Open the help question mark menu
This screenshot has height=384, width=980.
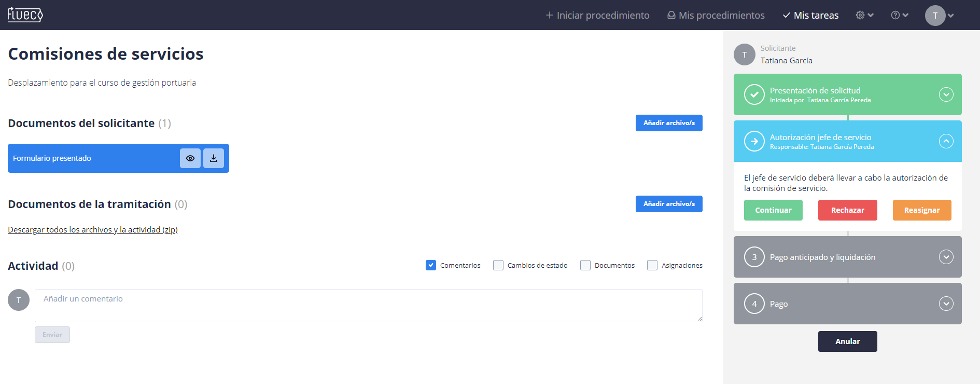[x=899, y=15]
